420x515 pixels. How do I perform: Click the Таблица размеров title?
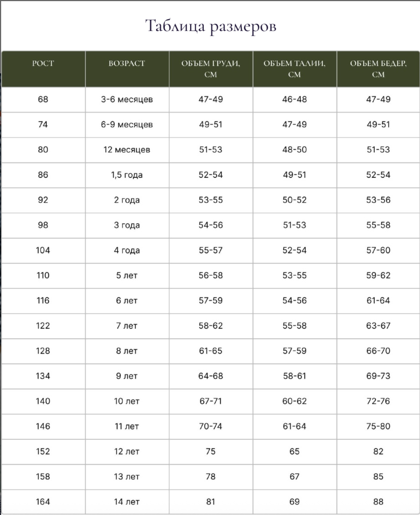(x=211, y=26)
